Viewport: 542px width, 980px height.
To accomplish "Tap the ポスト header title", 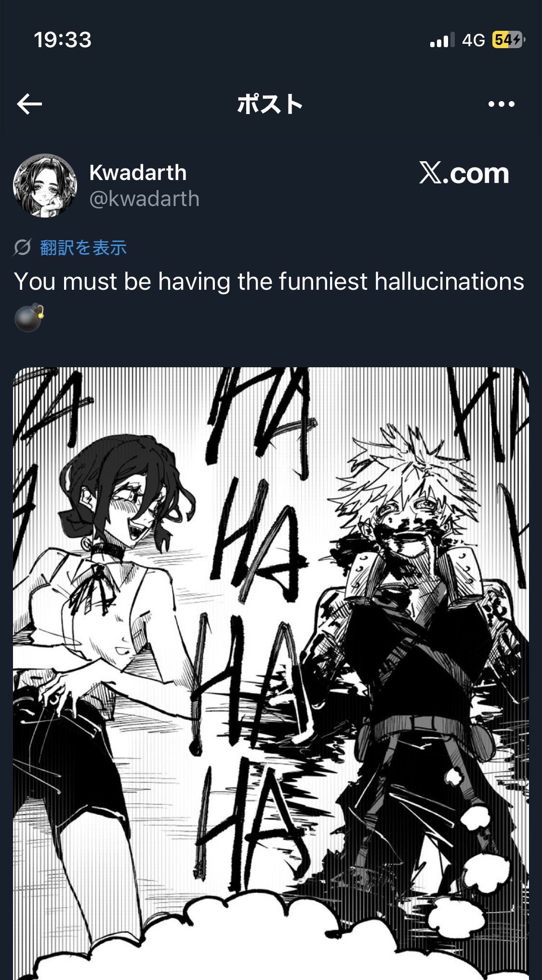I will (270, 104).
